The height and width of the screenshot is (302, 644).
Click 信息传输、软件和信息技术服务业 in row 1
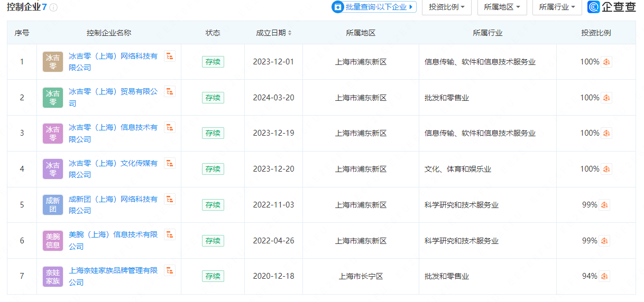tap(480, 62)
